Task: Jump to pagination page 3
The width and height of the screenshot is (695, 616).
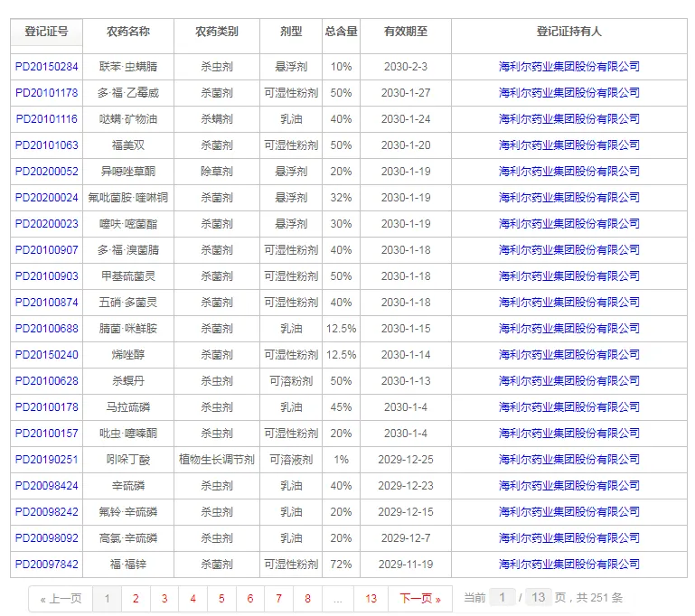Action: pos(164,599)
